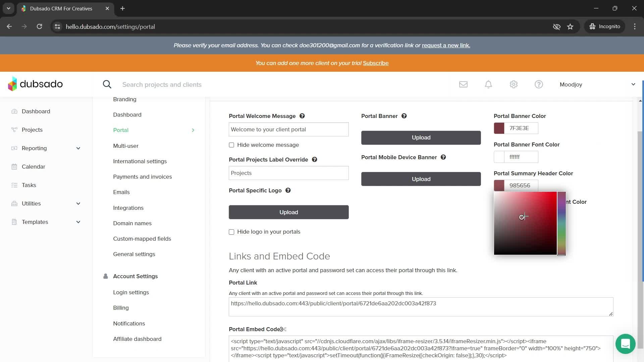644x362 pixels.
Task: Open Emails settings
Action: [121, 192]
